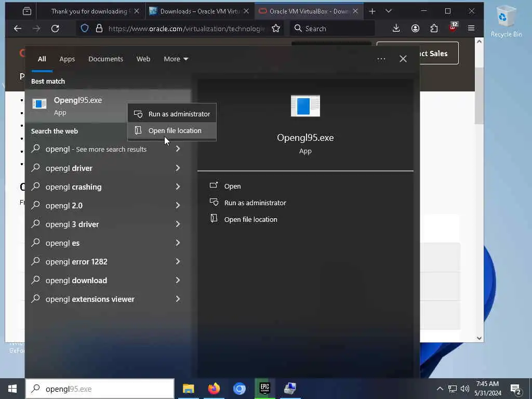Click the shield icon beside details-pane Run as administrator
The height and width of the screenshot is (399, 532).
(x=214, y=202)
